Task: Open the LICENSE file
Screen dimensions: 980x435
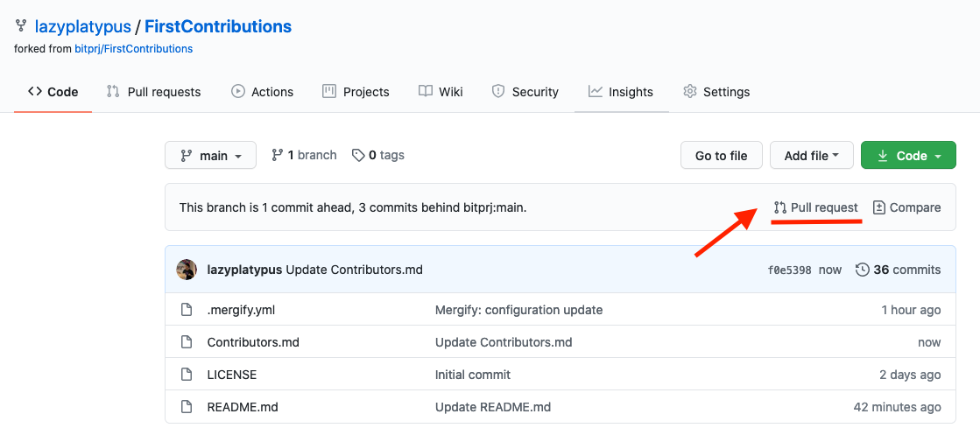Action: [232, 375]
